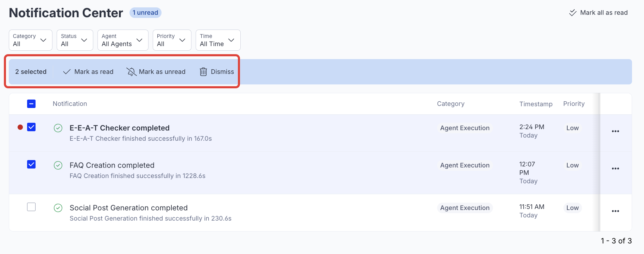This screenshot has height=254, width=644.
Task: Click 'FAQ Creation finished successfully in 1228.6s'
Action: coord(138,176)
